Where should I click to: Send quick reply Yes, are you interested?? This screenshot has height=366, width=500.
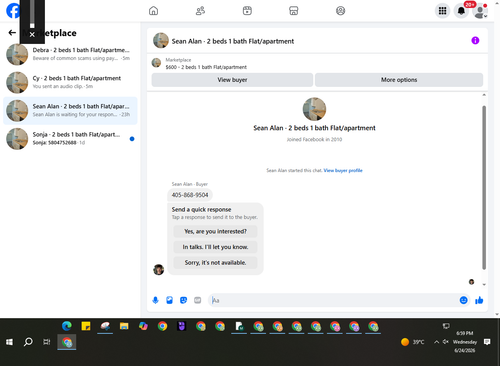(x=215, y=231)
